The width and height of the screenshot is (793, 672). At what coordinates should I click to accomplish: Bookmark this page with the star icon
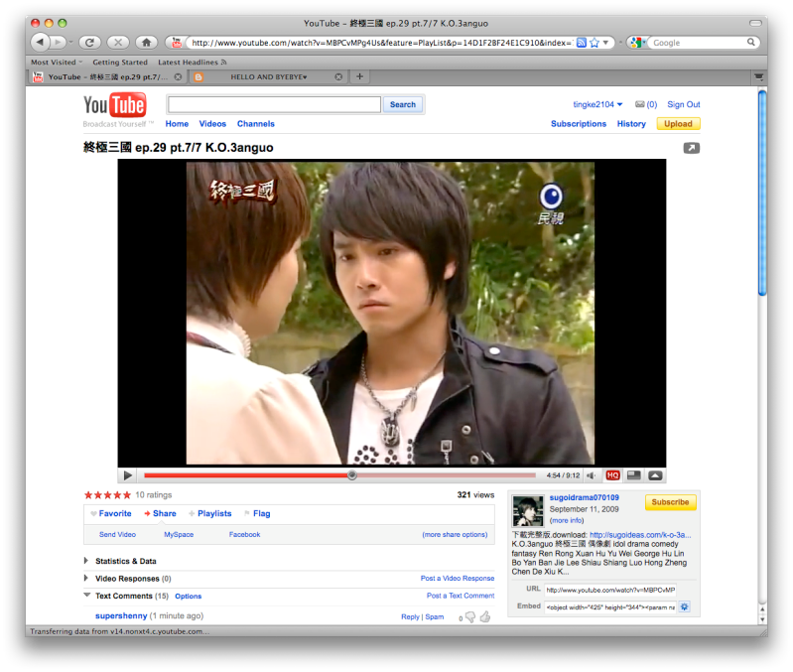[x=595, y=43]
